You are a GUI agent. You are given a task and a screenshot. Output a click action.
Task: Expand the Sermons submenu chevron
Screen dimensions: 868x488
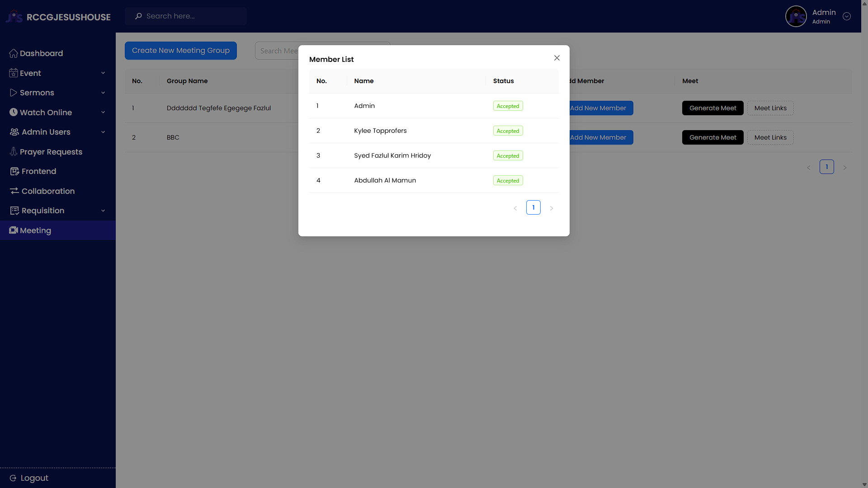pyautogui.click(x=103, y=93)
